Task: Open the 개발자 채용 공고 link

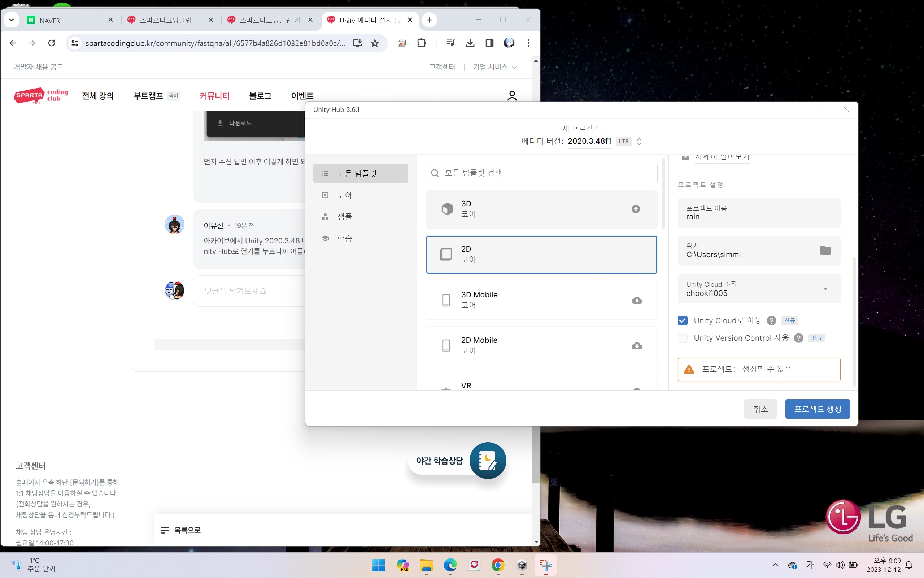Action: click(x=39, y=67)
